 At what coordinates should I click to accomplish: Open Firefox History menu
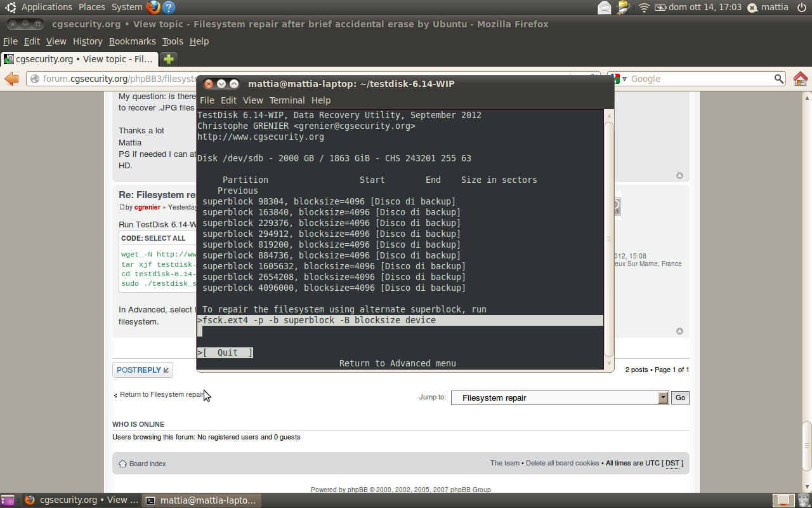[x=88, y=41]
